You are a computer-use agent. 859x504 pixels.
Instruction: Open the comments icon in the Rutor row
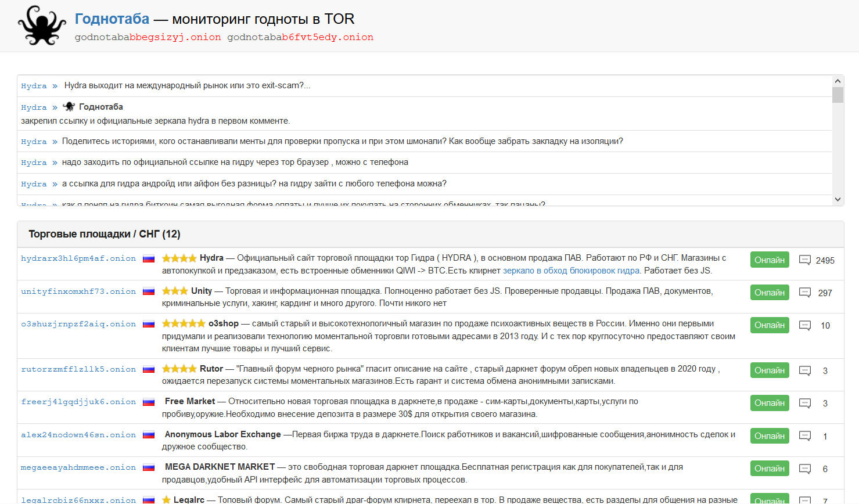click(x=805, y=370)
